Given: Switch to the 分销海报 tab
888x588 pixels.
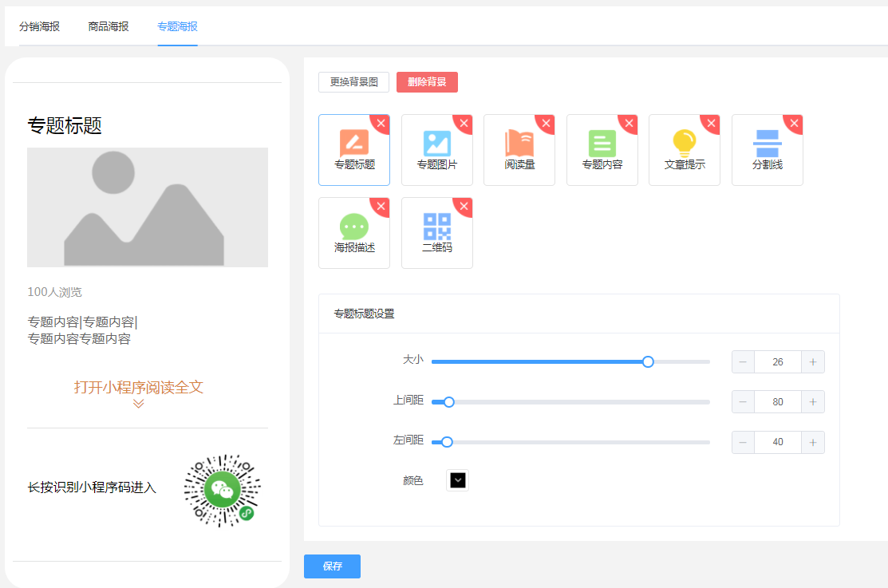Looking at the screenshot, I should point(39,26).
